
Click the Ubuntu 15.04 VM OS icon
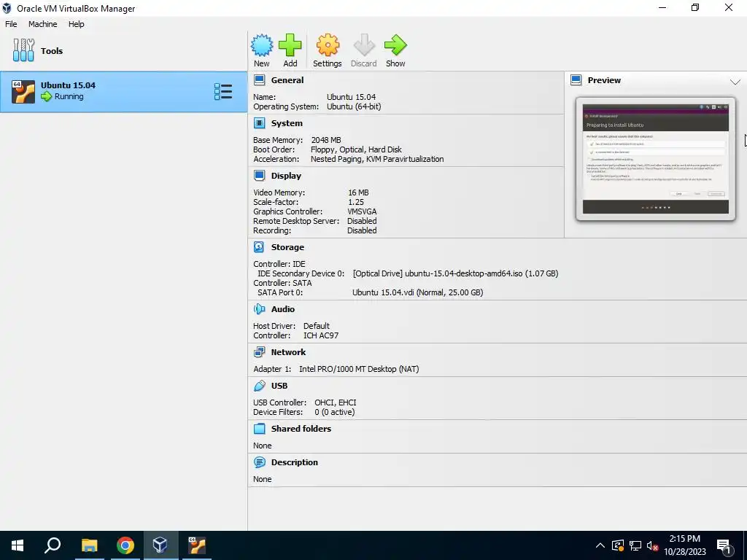coord(23,91)
